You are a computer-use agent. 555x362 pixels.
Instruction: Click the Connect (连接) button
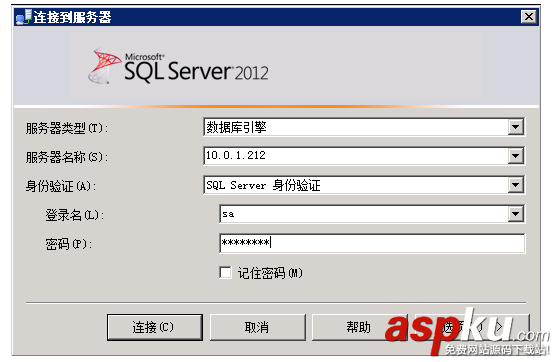tap(155, 327)
